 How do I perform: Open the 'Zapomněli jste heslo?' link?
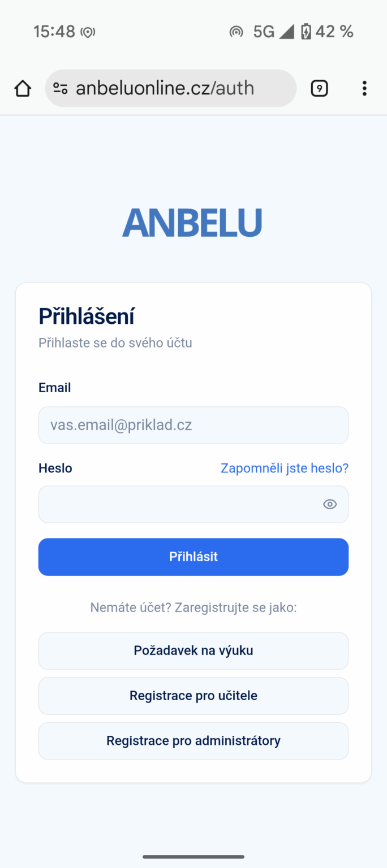[x=284, y=468]
